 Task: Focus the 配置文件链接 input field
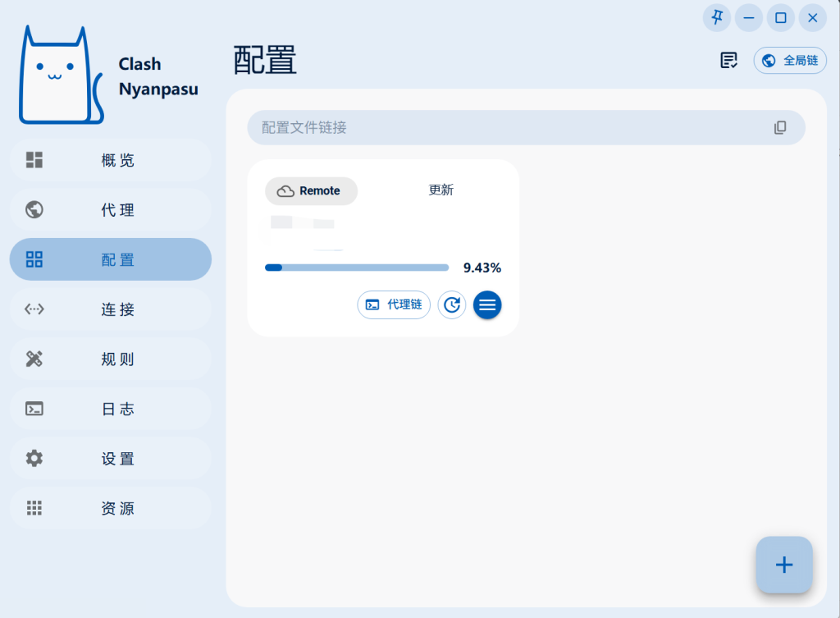point(509,127)
